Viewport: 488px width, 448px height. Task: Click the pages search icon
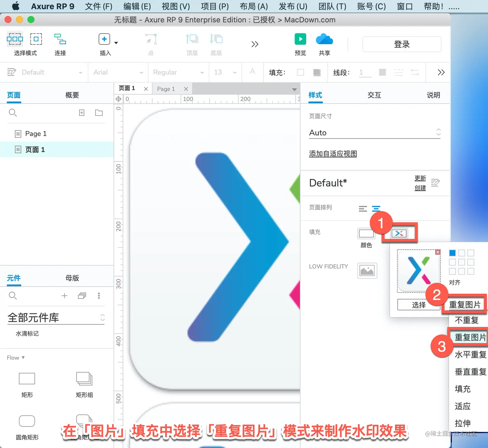coord(13,113)
